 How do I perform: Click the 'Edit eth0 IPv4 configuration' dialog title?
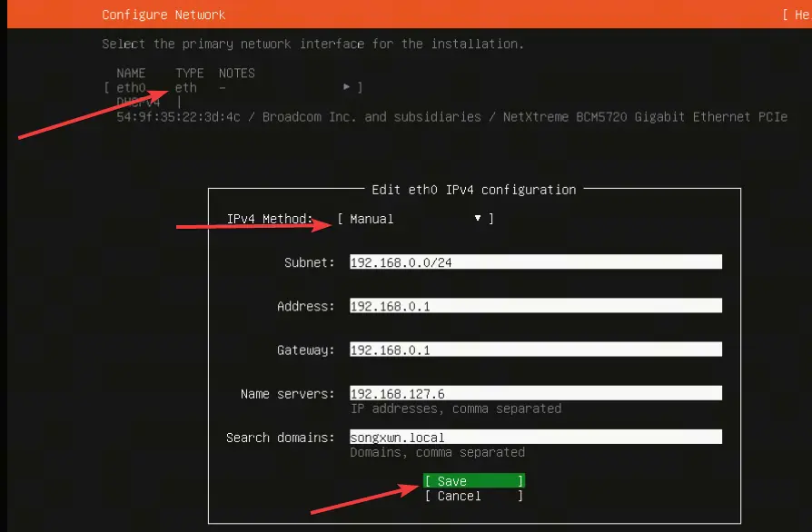click(474, 190)
